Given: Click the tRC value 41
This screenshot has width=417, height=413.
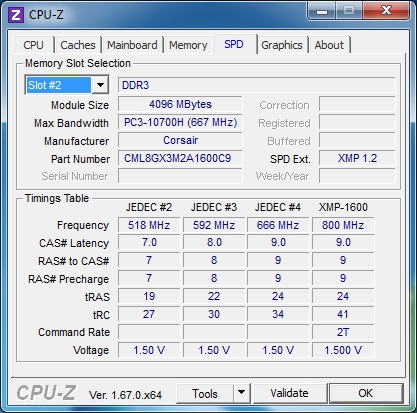Looking at the screenshot, I should (x=343, y=314).
